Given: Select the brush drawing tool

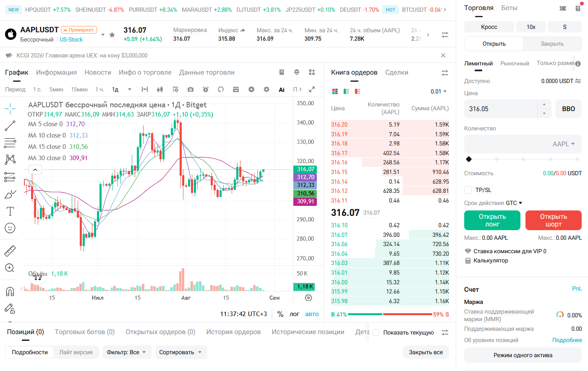Looking at the screenshot, I should (x=10, y=194).
